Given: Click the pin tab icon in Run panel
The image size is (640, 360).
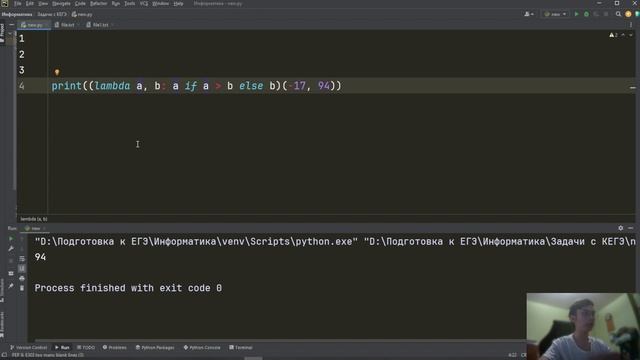Looking at the screenshot, I should click(x=11, y=286).
